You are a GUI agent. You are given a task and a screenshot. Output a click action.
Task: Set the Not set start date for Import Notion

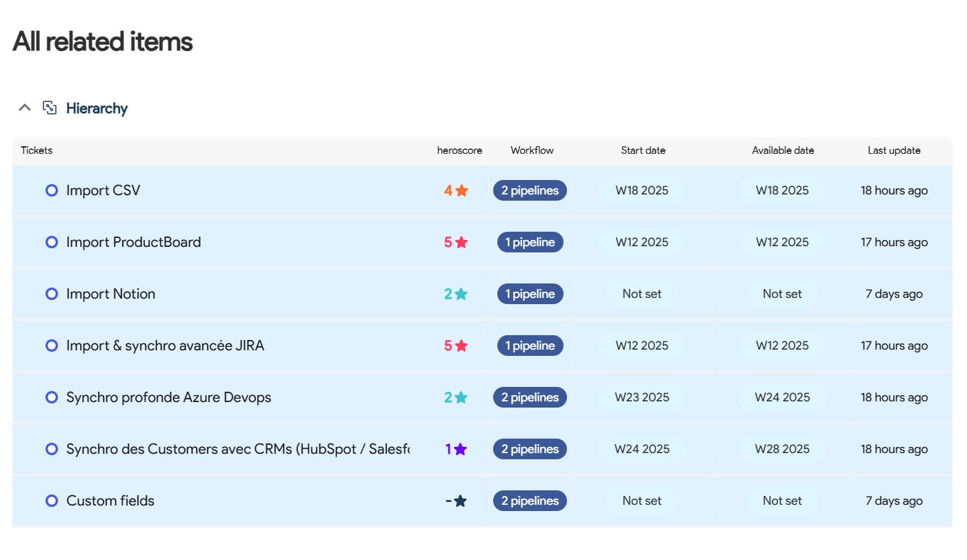642,294
